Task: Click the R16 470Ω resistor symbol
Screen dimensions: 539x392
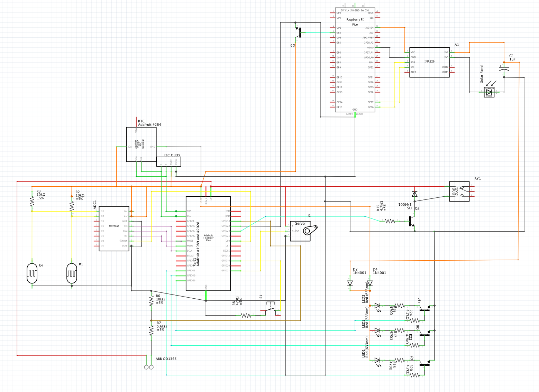Action: click(400, 360)
